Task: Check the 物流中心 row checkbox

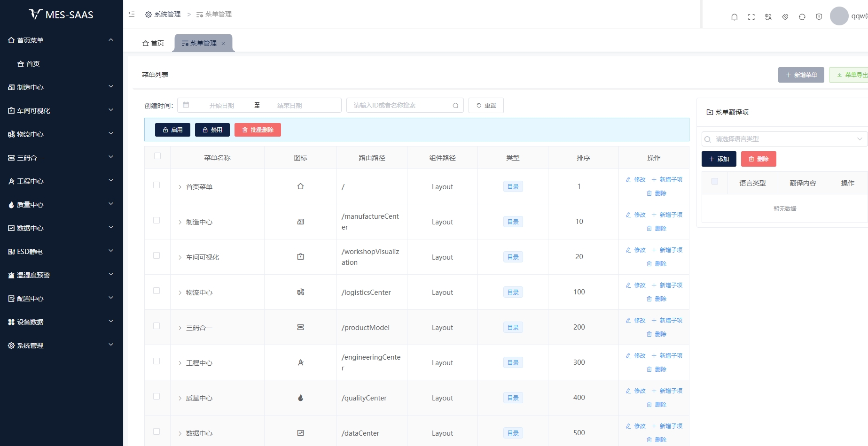Action: [x=156, y=291]
